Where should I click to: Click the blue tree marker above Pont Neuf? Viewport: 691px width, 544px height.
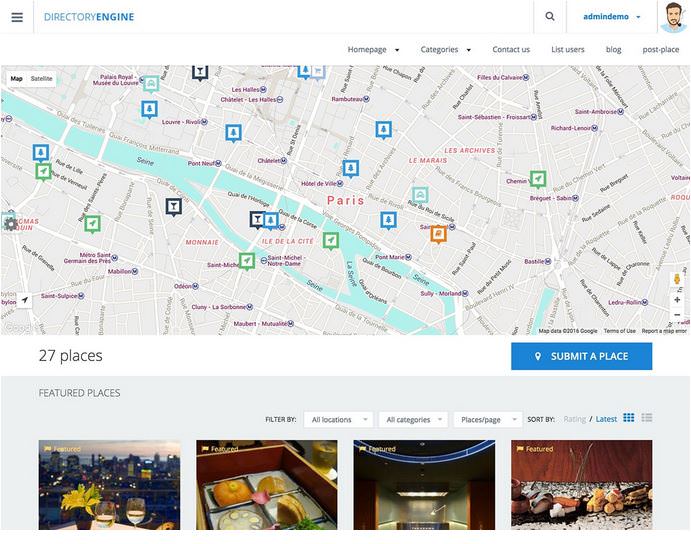click(x=234, y=133)
